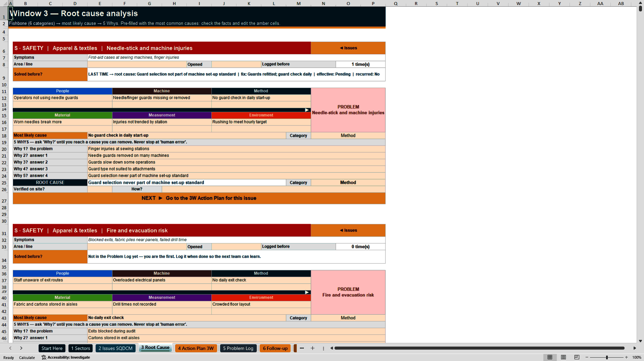Click empty Area / line cell in Needle-stick section
This screenshot has width=644, height=361.
pos(137,64)
